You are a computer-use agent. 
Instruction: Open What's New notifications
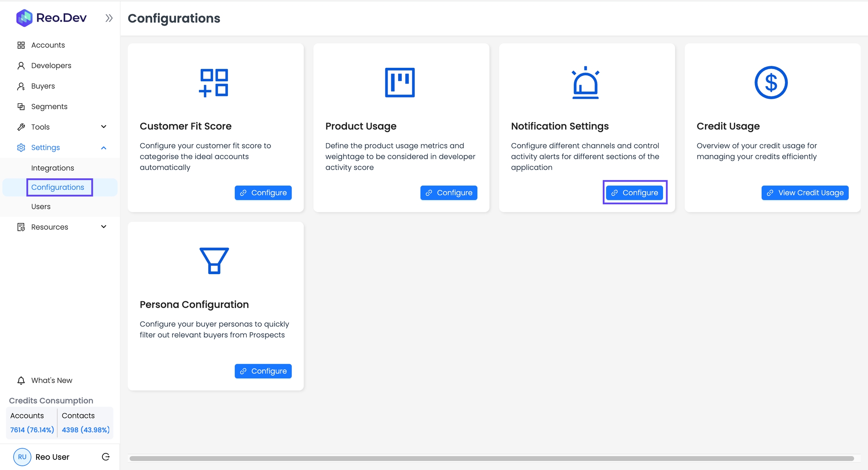point(52,380)
